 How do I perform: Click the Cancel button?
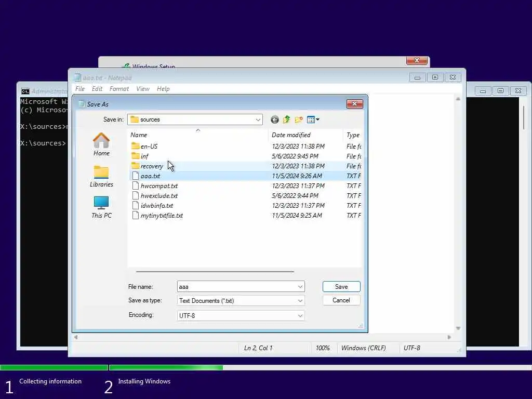point(341,300)
